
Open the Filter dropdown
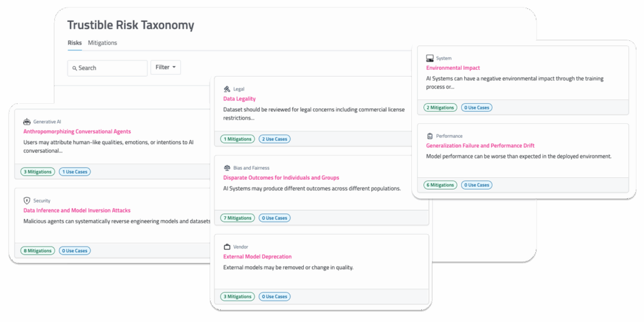165,67
